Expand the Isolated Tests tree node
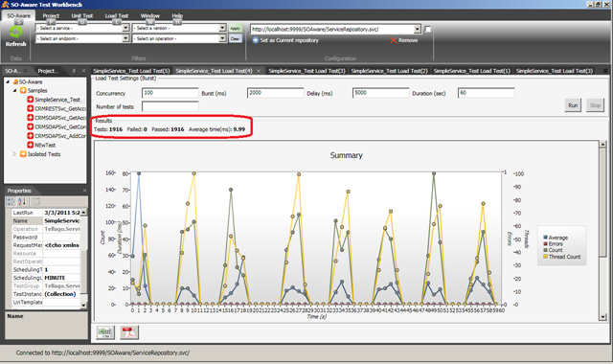 (15, 154)
